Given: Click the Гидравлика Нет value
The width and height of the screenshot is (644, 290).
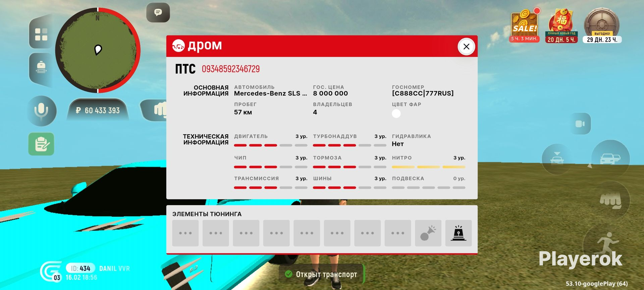Looking at the screenshot, I should 398,144.
